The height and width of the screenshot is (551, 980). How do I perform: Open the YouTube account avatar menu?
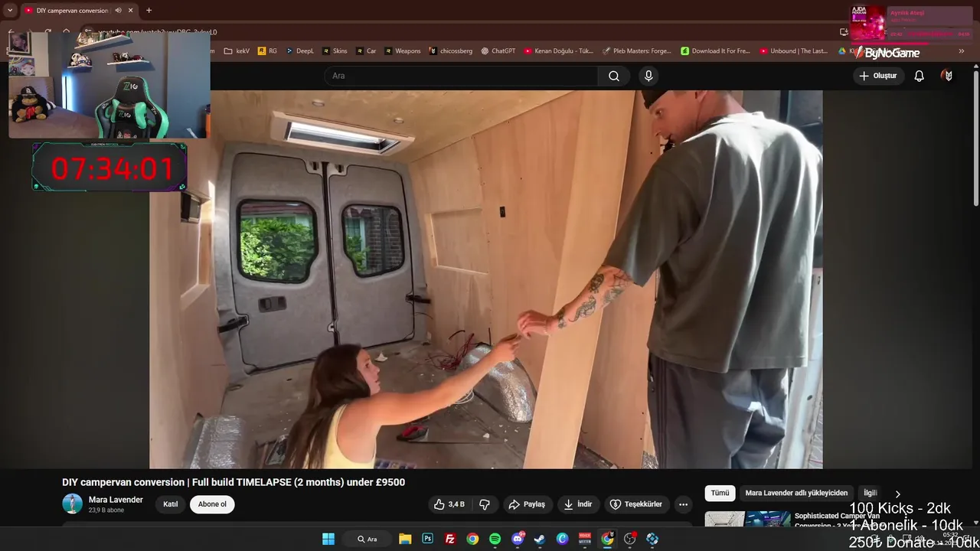click(x=948, y=76)
